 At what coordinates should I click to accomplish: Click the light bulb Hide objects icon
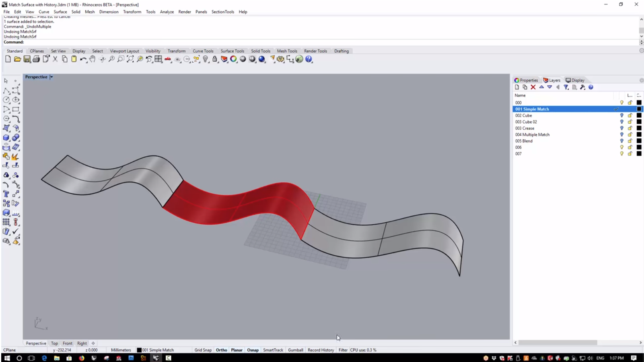pos(206,59)
